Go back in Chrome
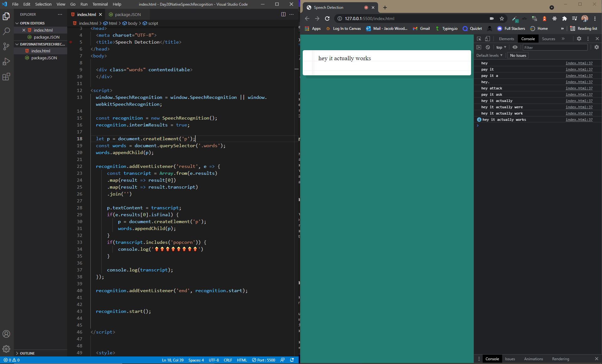 (307, 19)
